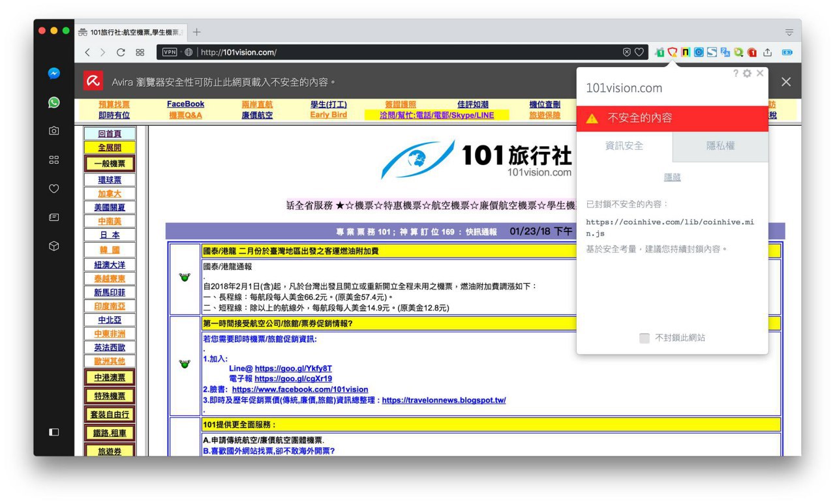Screen dimensions: 835x504
Task: Open Messenger in the Opera sidebar
Action: click(x=54, y=74)
